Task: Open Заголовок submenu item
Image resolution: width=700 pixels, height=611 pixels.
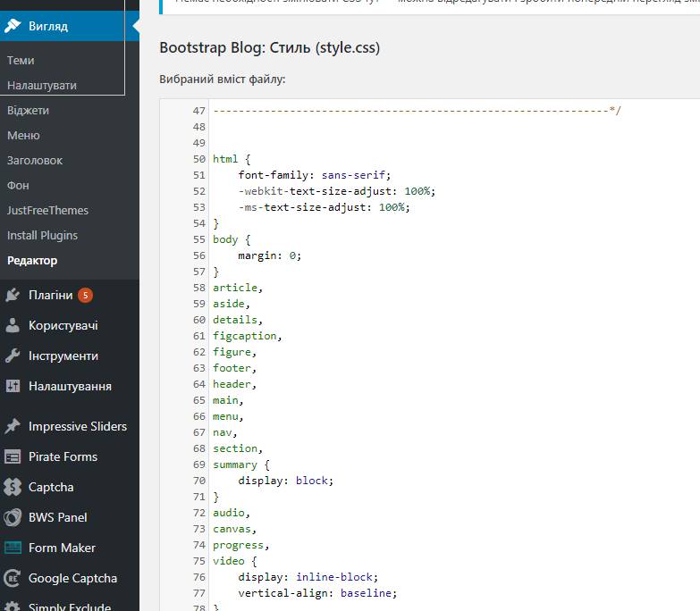Action: click(35, 160)
